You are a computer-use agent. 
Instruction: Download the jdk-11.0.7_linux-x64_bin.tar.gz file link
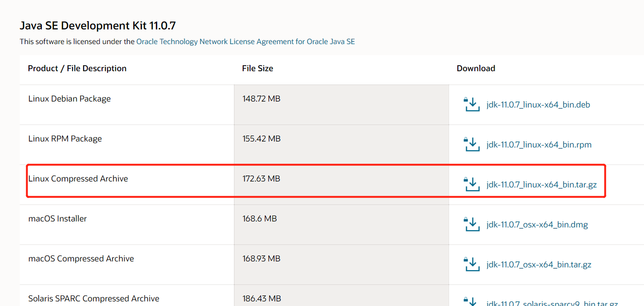541,185
